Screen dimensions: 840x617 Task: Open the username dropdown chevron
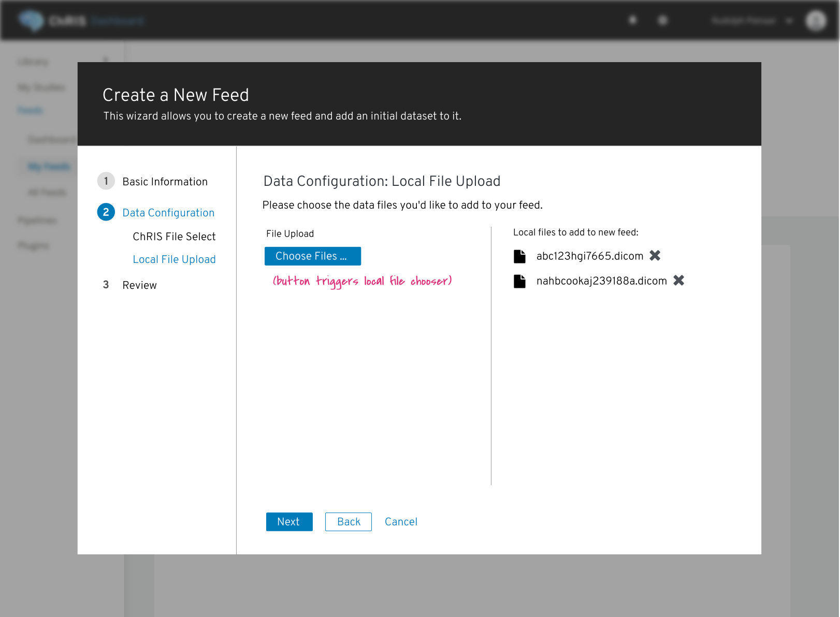tap(789, 21)
